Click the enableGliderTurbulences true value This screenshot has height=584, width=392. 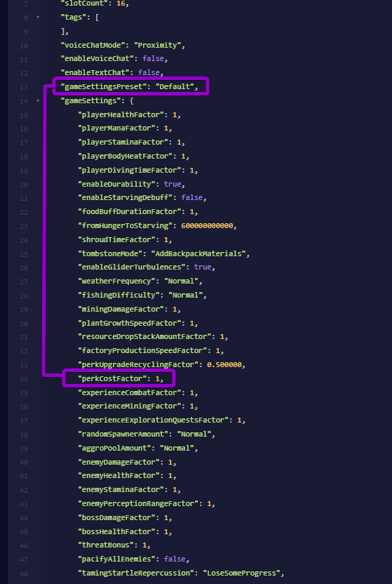[203, 267]
